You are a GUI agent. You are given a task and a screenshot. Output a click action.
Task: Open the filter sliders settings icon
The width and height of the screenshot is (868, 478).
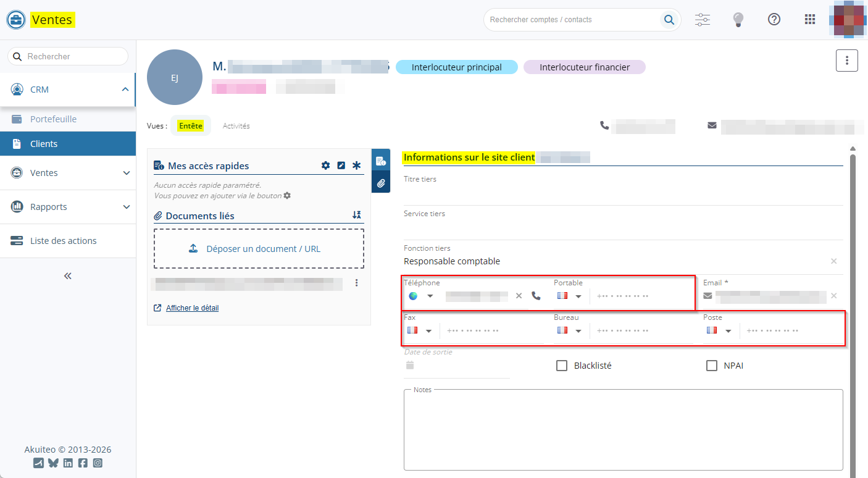pyautogui.click(x=703, y=20)
